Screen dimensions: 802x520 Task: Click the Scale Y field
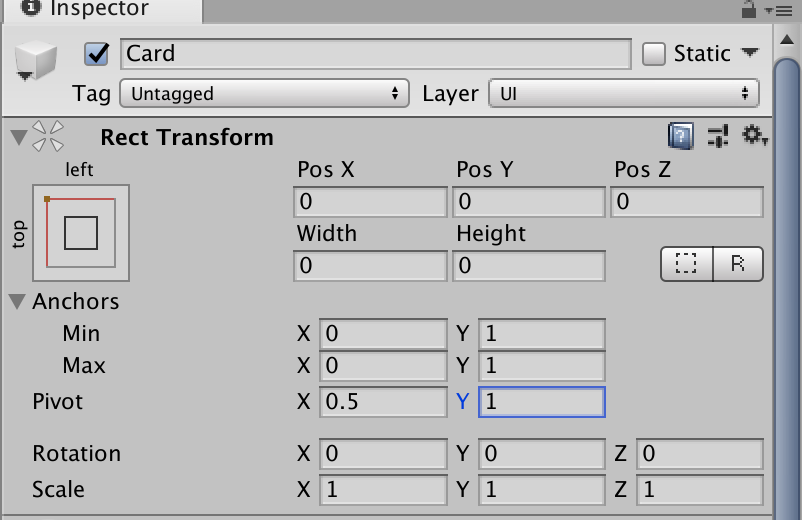(x=542, y=490)
